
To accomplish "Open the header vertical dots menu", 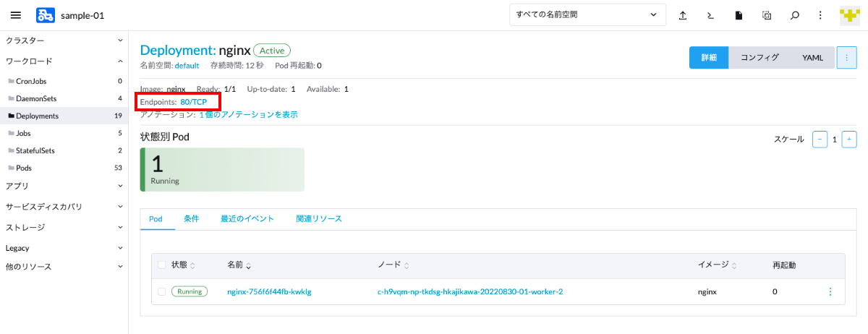I will pyautogui.click(x=820, y=15).
